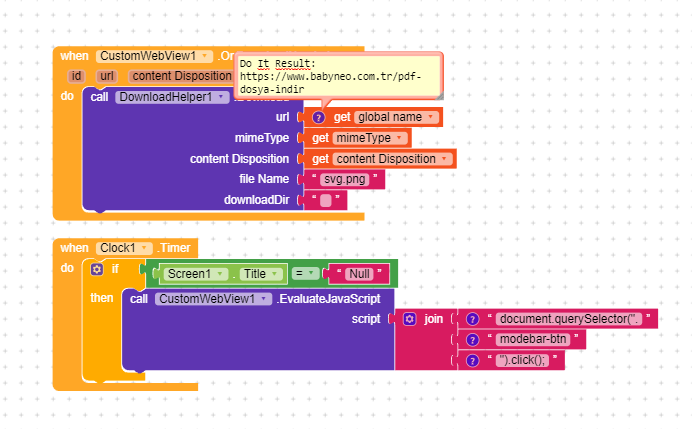Click the comment icon beside modebar-btn text
Image resolution: width=692 pixels, height=429 pixels.
tap(472, 339)
